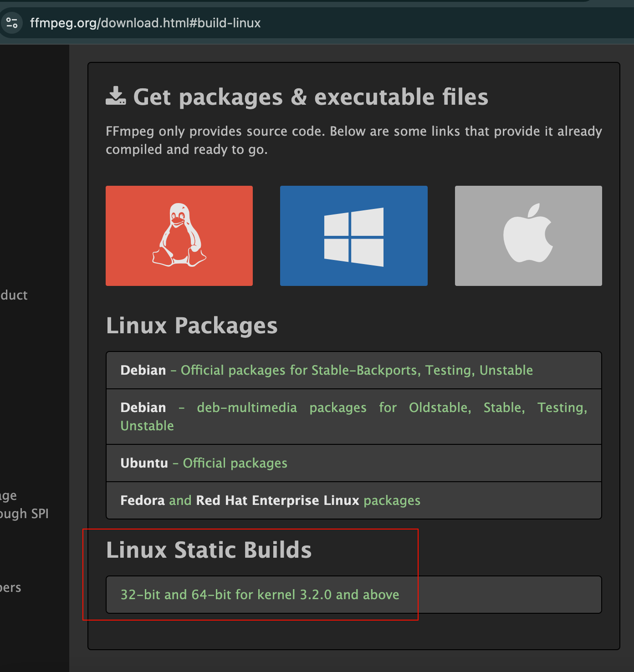This screenshot has height=672, width=634.
Task: Open 32-bit and 64-bit static builds link
Action: tap(260, 595)
